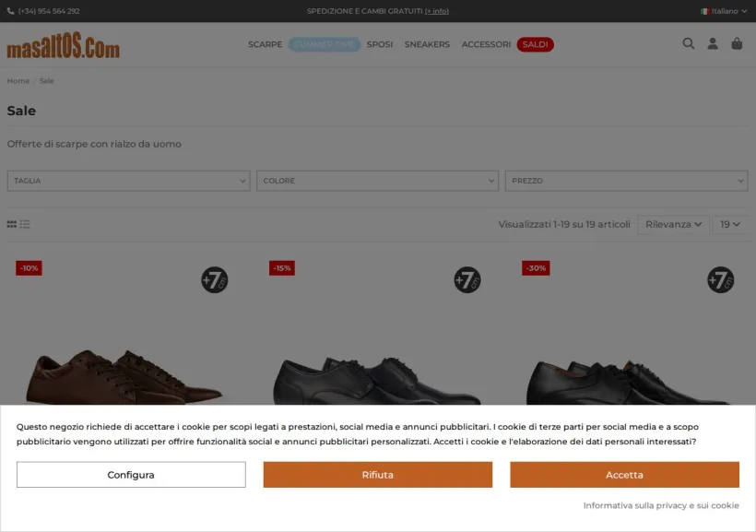The width and height of the screenshot is (756, 532).
Task: Expand the Taglia size filter
Action: tap(128, 181)
